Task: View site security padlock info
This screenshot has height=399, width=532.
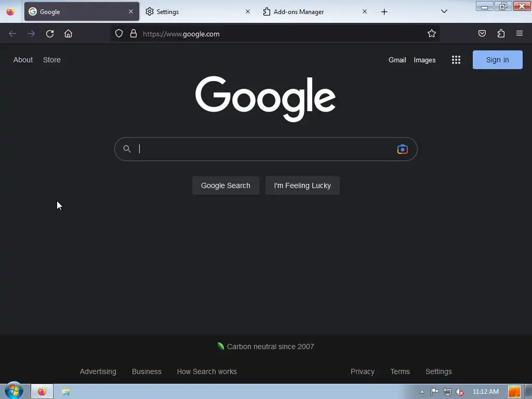Action: coord(134,34)
